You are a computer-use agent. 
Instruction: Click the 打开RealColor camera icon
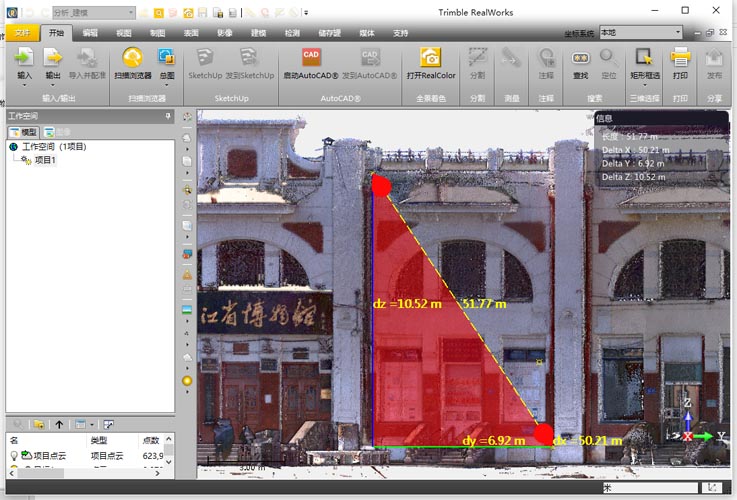[x=431, y=57]
